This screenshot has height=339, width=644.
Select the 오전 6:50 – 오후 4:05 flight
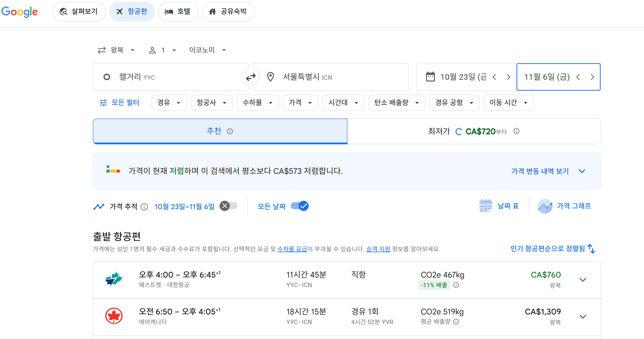(x=347, y=317)
